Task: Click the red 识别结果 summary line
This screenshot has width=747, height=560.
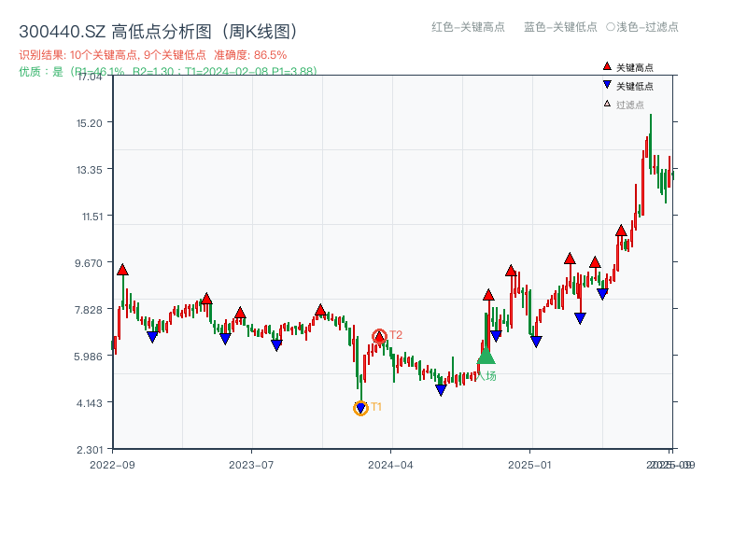Action: point(153,55)
